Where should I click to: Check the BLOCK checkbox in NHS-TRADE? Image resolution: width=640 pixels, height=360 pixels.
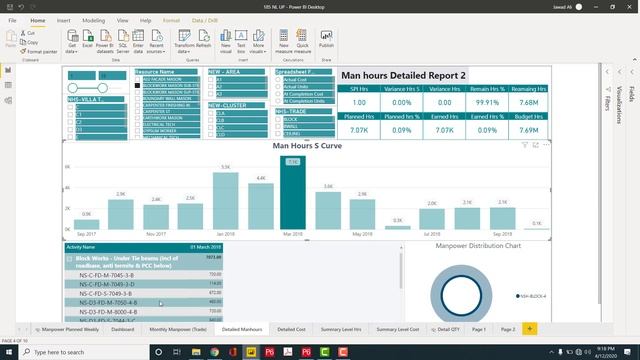[x=278, y=119]
